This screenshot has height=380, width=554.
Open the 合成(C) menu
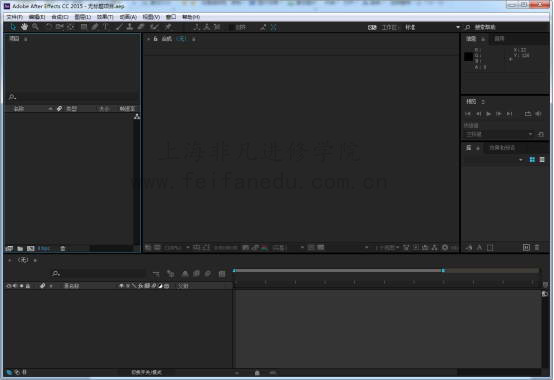(x=60, y=17)
